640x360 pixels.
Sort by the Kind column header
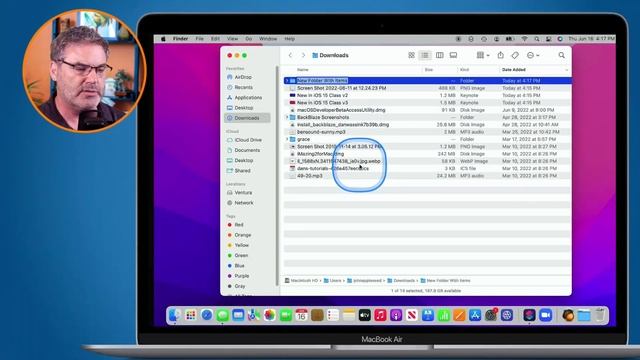click(x=464, y=70)
